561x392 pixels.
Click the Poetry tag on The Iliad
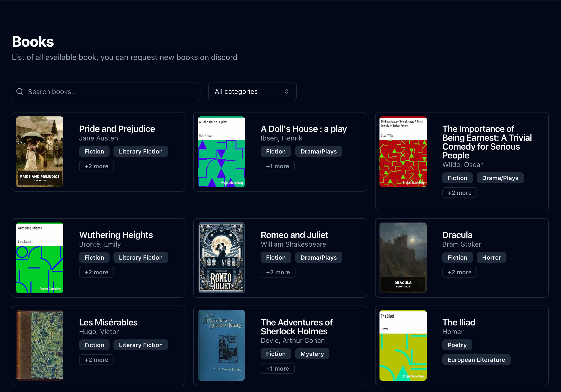pyautogui.click(x=457, y=345)
